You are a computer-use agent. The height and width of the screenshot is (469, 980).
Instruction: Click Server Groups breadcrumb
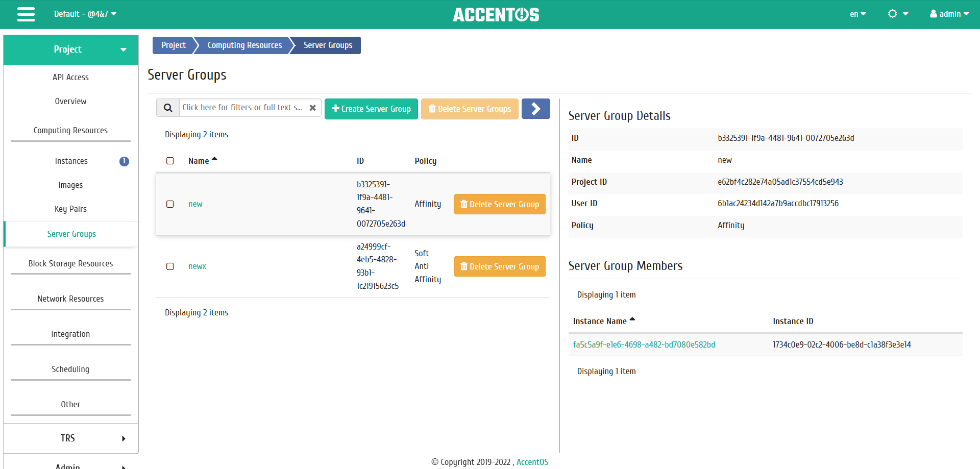coord(328,45)
